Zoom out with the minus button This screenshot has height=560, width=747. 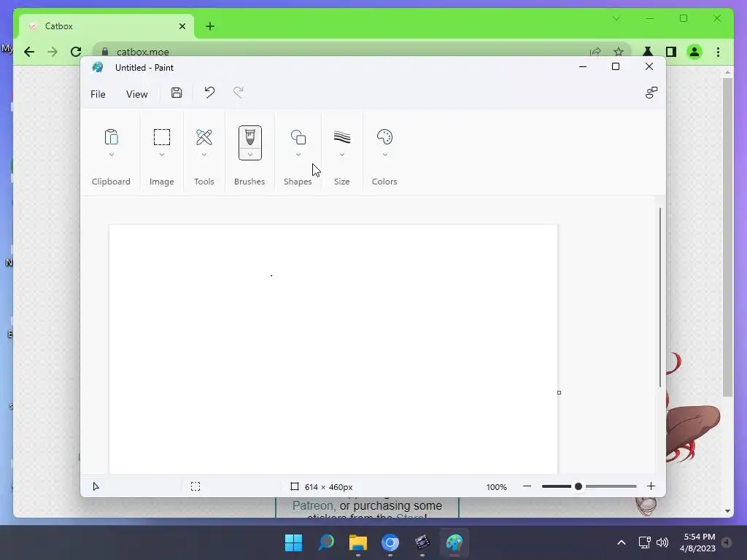click(527, 486)
